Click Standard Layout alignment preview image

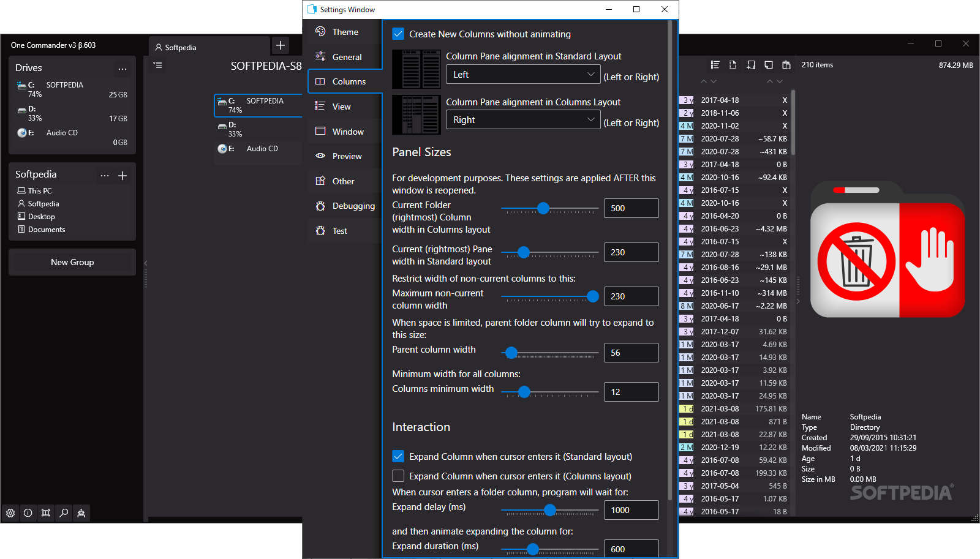(x=417, y=69)
